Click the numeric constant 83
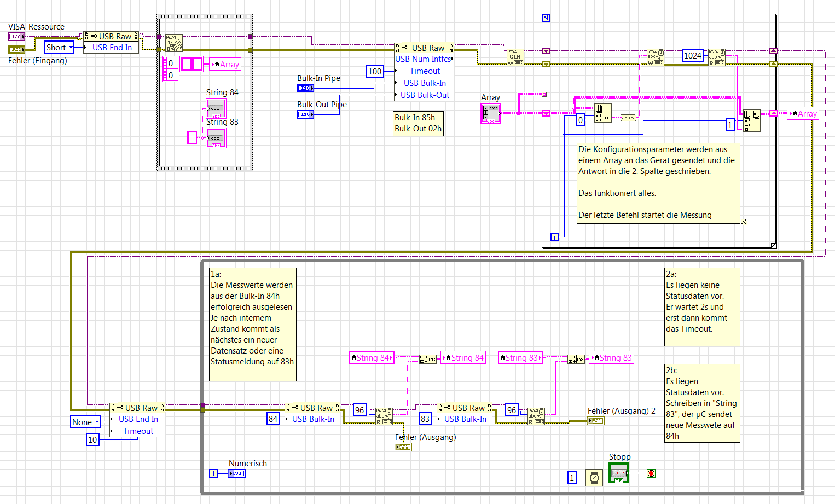This screenshot has height=504, width=835. (425, 419)
